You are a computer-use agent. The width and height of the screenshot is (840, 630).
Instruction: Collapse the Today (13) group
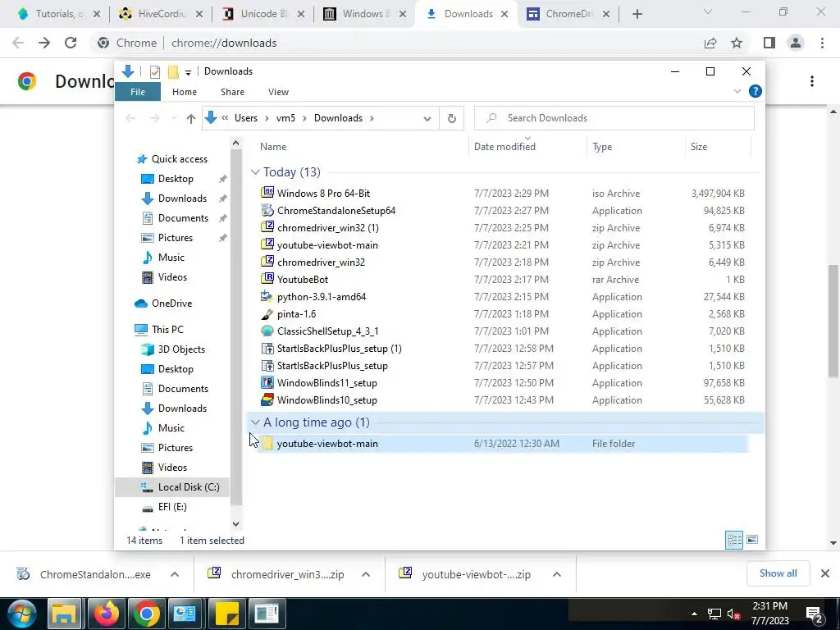255,172
